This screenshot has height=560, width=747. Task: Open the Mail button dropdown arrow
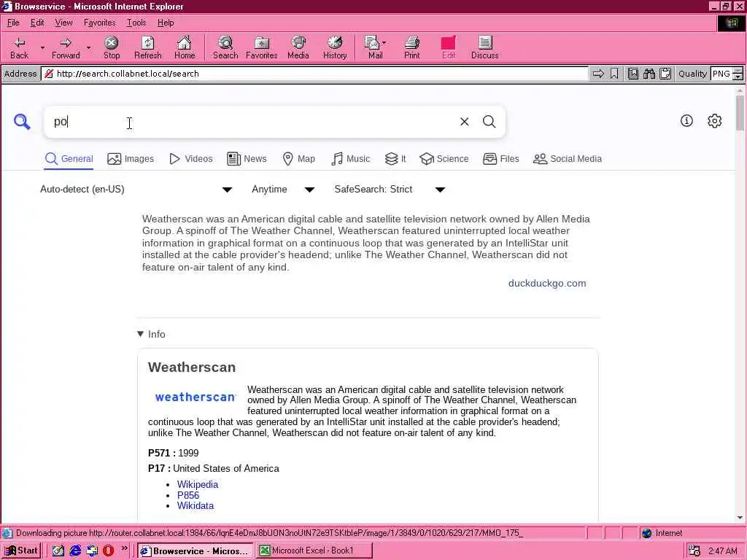(384, 43)
